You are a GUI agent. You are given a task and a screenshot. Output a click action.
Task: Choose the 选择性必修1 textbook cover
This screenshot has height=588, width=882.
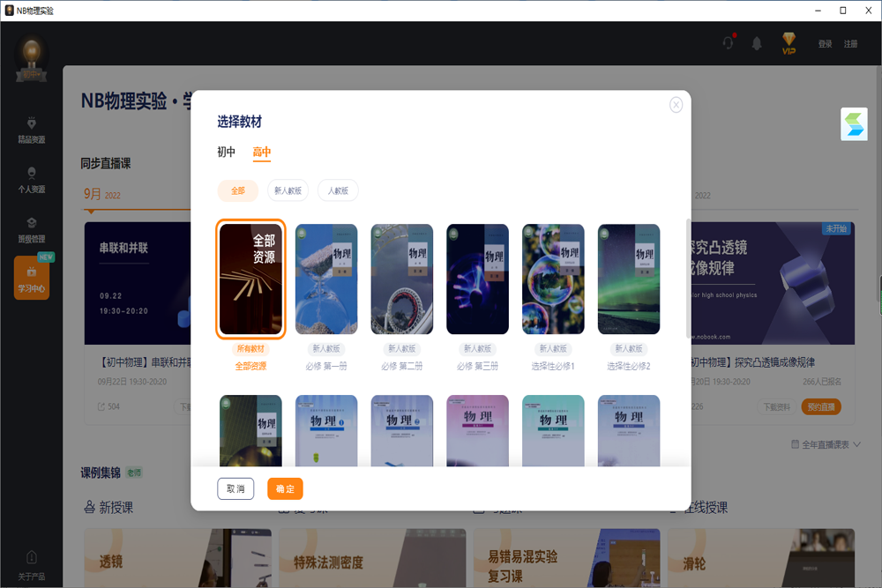tap(553, 279)
